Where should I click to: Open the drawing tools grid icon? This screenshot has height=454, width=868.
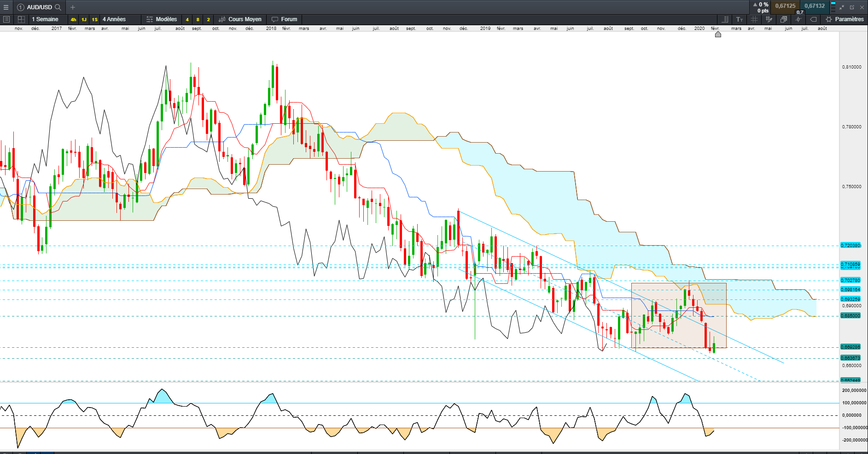769,19
